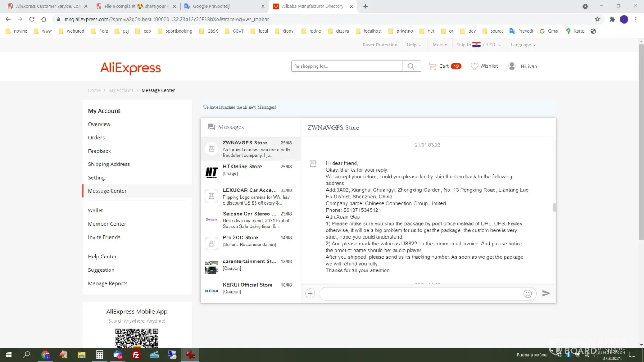Click the search magnifier button
Screen dimensions: 644x362
point(411,66)
